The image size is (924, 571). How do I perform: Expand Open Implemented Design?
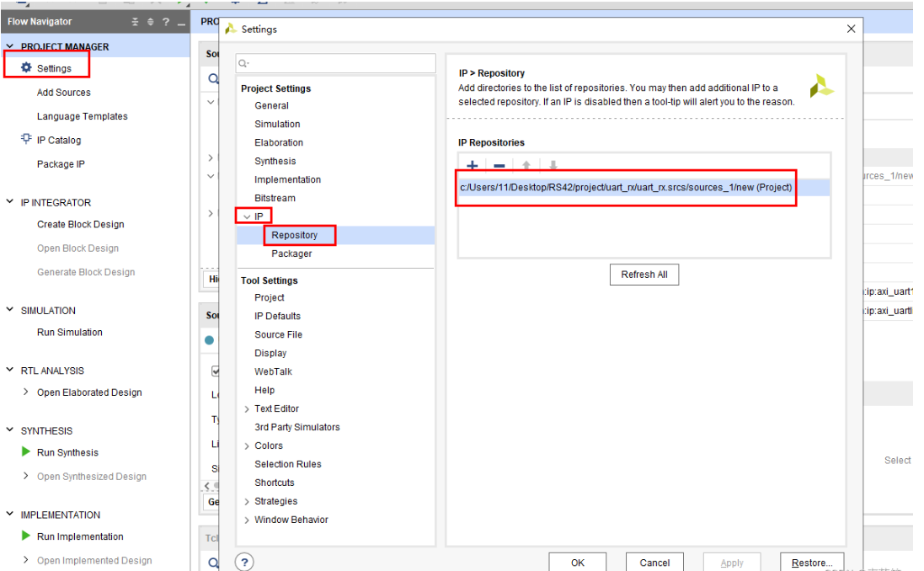(26, 560)
